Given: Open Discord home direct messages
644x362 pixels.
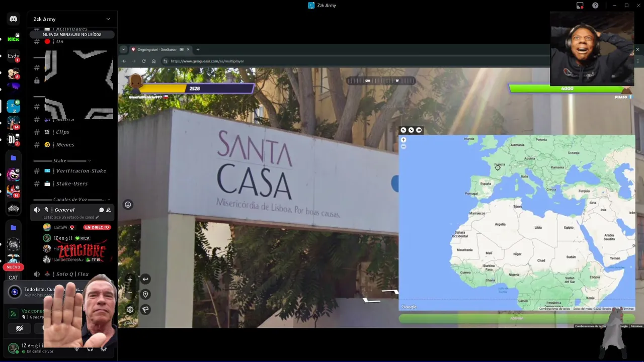Looking at the screenshot, I should [14, 19].
